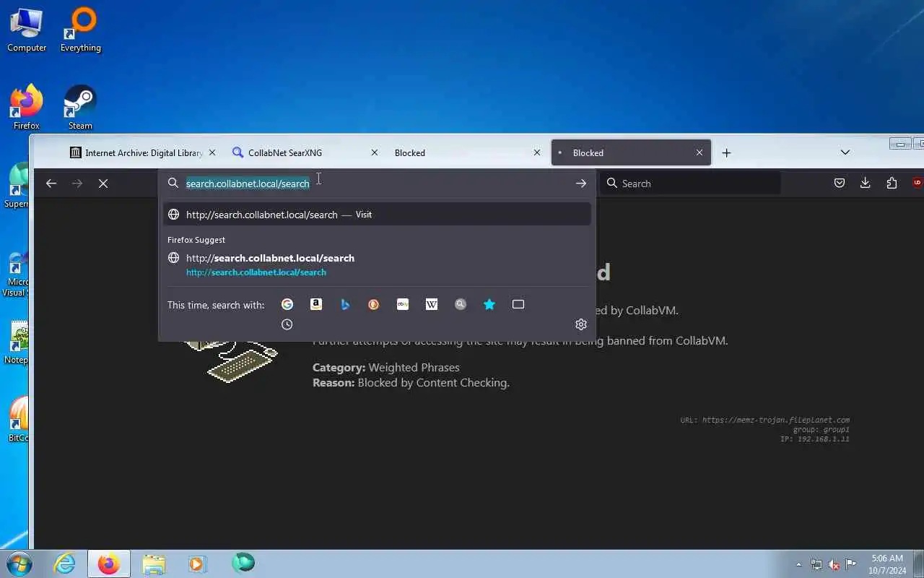Switch to Internet Archive: Digital Library tab
Viewport: 924px width, 578px height.
click(144, 152)
